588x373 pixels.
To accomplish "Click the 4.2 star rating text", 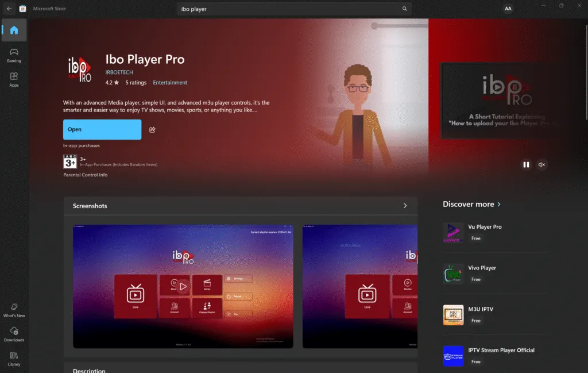I will point(112,83).
